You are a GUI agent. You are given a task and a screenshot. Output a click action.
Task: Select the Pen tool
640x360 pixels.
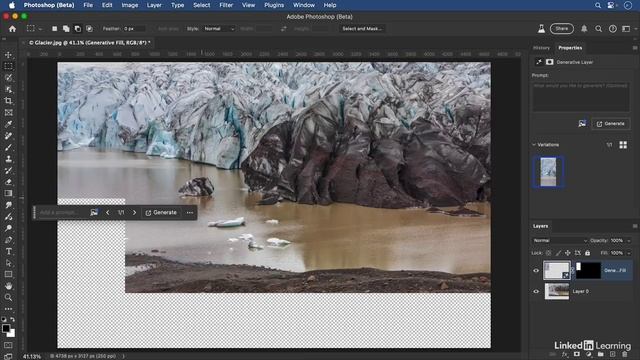(x=8, y=240)
